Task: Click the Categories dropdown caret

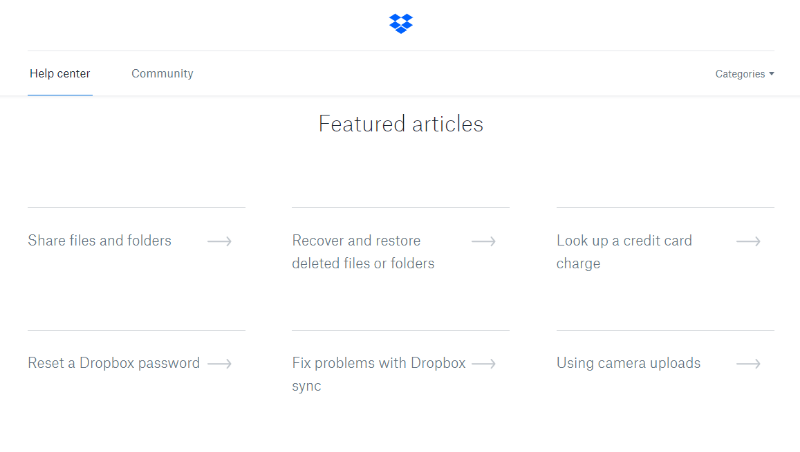Action: coord(771,74)
